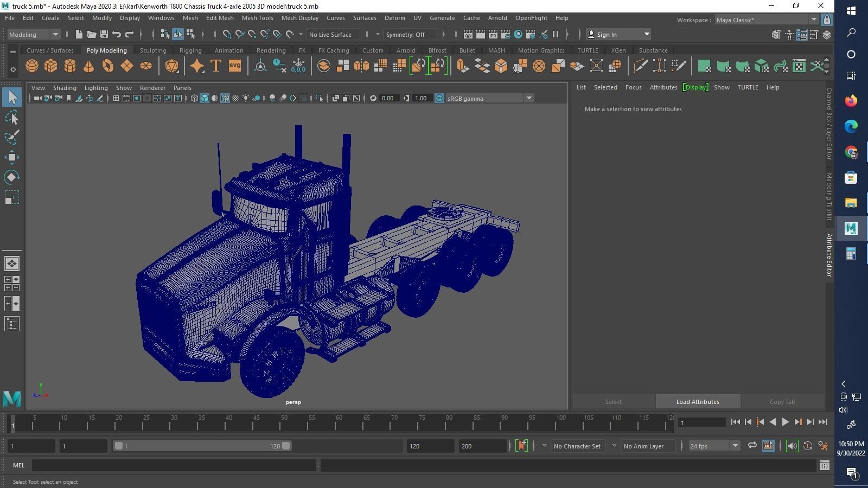Activate the Paint selection tool
The image size is (868, 488).
click(x=12, y=137)
